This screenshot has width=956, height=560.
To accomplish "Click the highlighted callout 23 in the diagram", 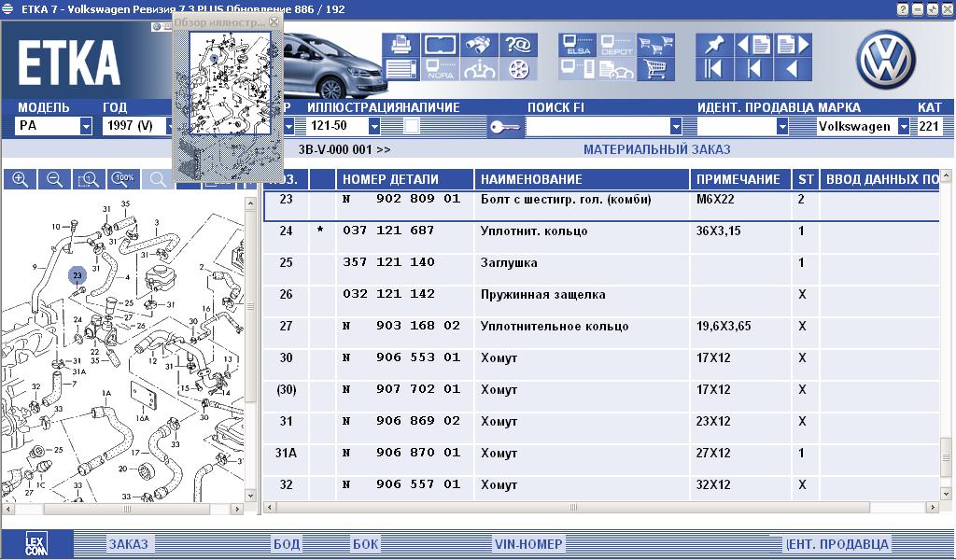I will [77, 275].
